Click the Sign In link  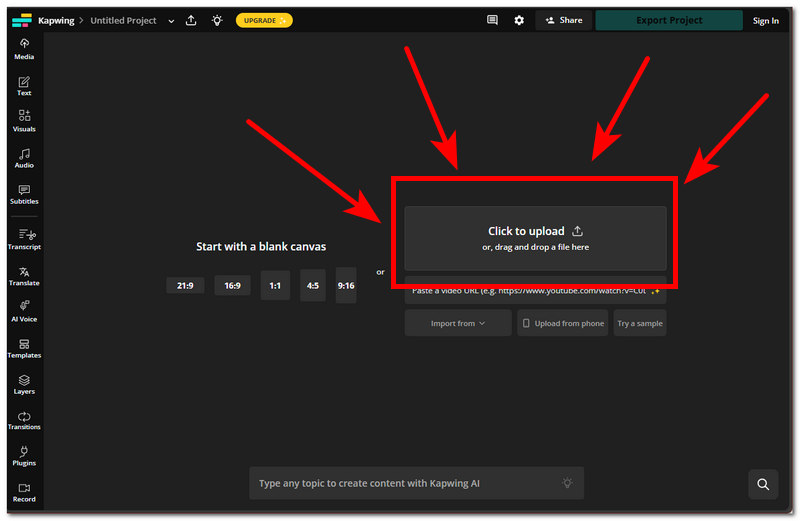point(765,21)
